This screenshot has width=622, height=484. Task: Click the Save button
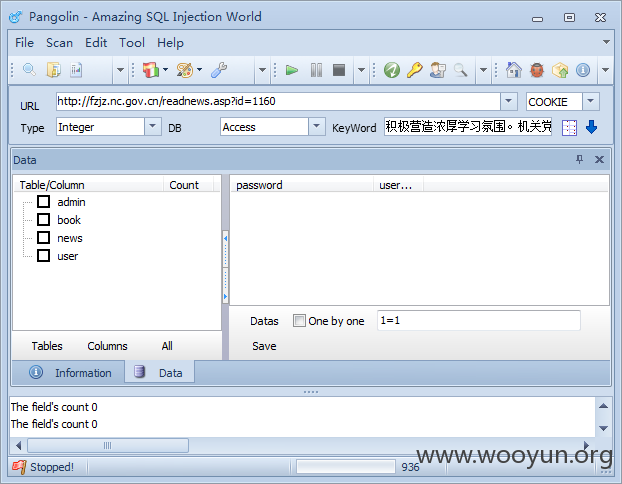pyautogui.click(x=264, y=346)
